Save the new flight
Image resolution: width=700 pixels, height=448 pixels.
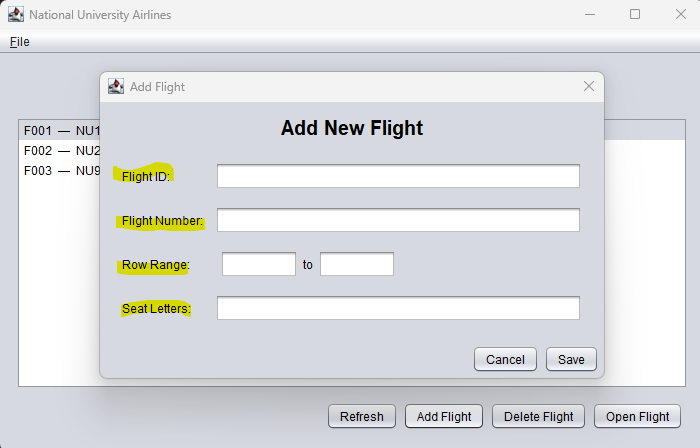(571, 360)
